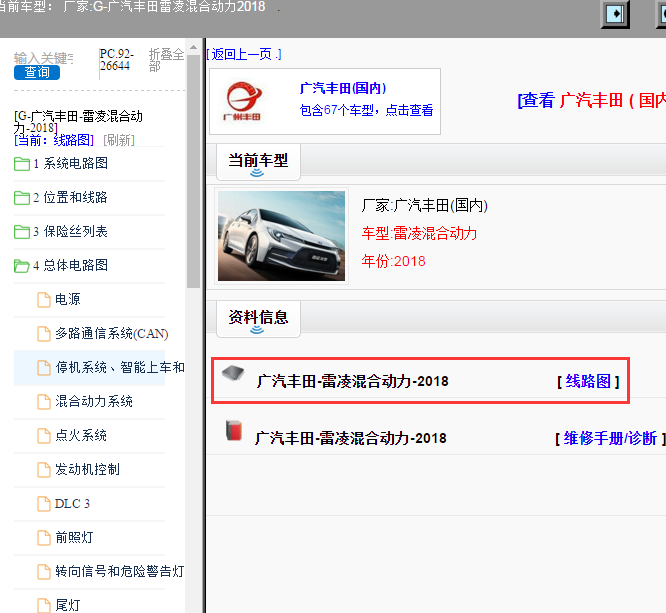The height and width of the screenshot is (613, 666).
Task: Open the 线路图 link for 雷凌混合动力-2018
Action: click(x=588, y=381)
